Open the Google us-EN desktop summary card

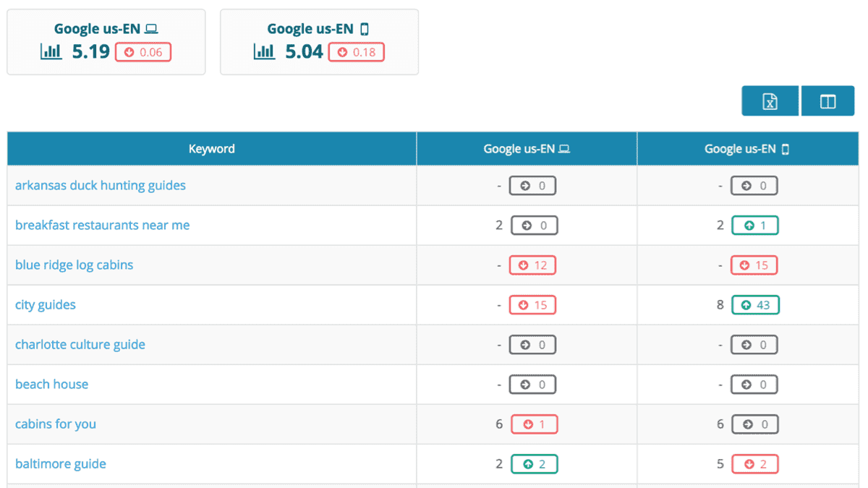click(x=106, y=42)
